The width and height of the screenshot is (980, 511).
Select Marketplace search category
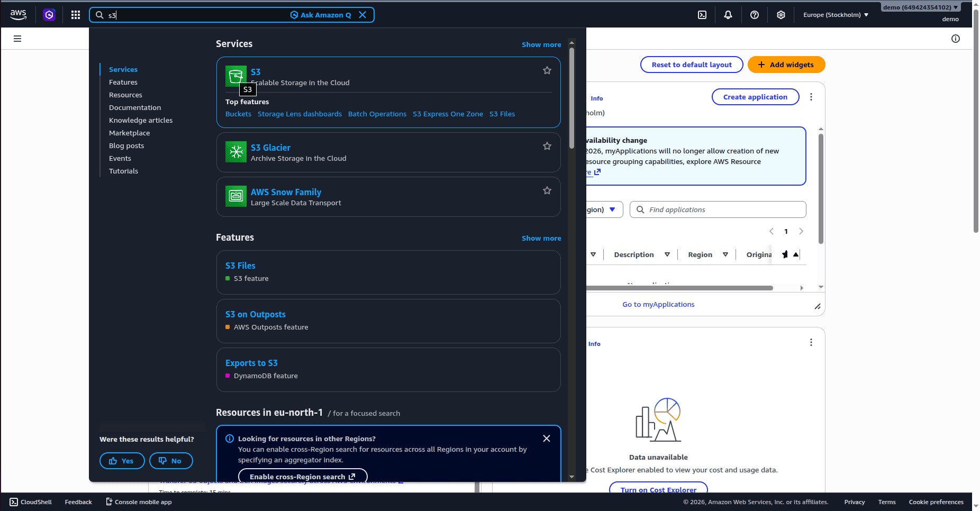[x=129, y=133]
